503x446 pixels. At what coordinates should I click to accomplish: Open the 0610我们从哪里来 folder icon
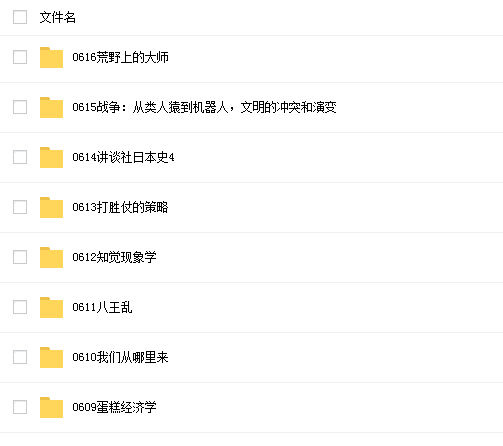click(x=51, y=357)
